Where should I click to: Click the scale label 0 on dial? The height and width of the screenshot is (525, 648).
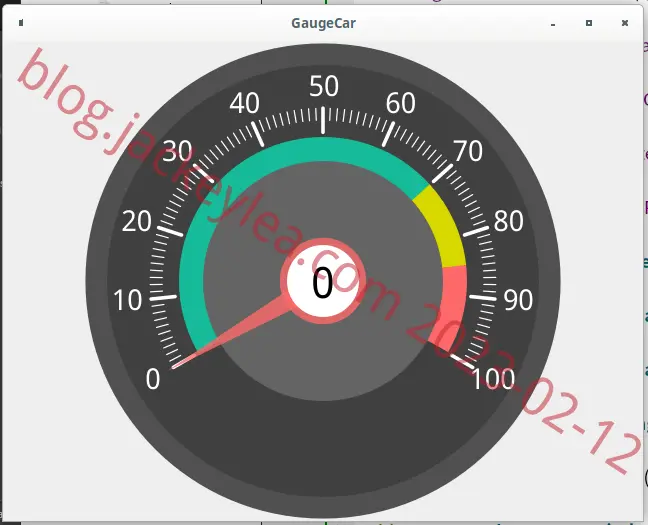(152, 379)
